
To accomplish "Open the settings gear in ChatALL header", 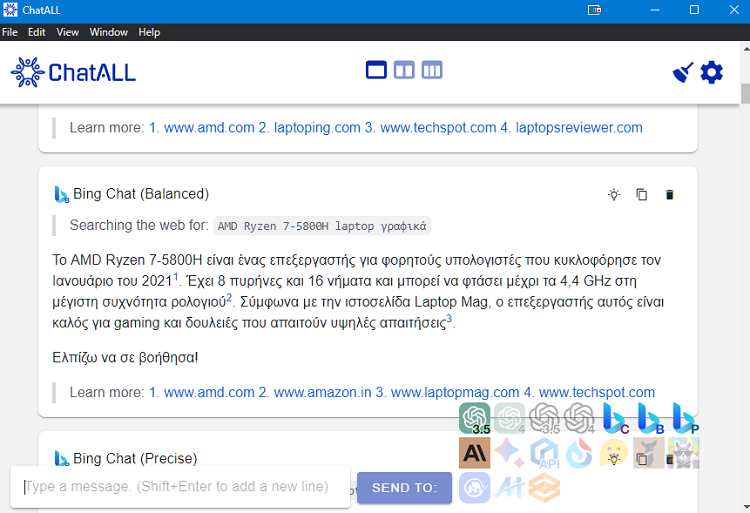I will [x=711, y=72].
